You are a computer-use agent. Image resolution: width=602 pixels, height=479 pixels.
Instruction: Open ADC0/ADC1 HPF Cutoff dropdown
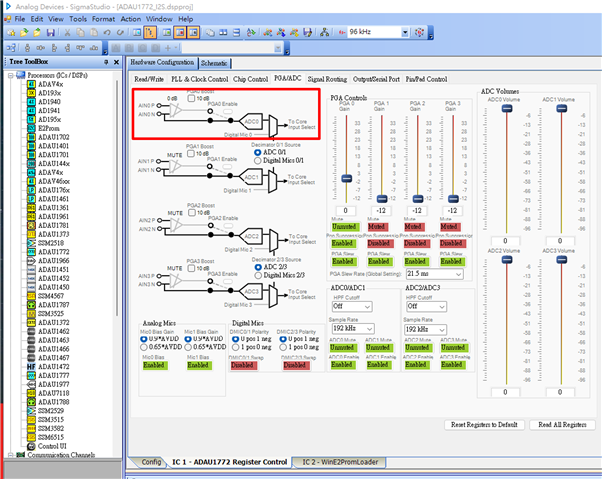pyautogui.click(x=352, y=306)
